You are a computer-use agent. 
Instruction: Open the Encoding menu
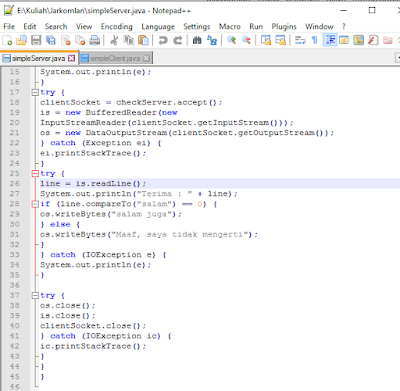(x=117, y=26)
